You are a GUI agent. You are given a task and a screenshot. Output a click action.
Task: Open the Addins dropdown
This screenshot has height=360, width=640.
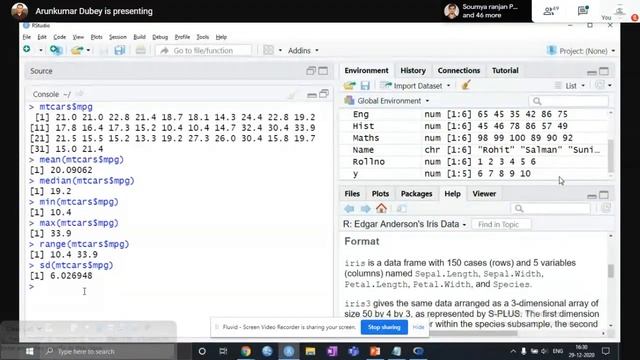click(303, 51)
